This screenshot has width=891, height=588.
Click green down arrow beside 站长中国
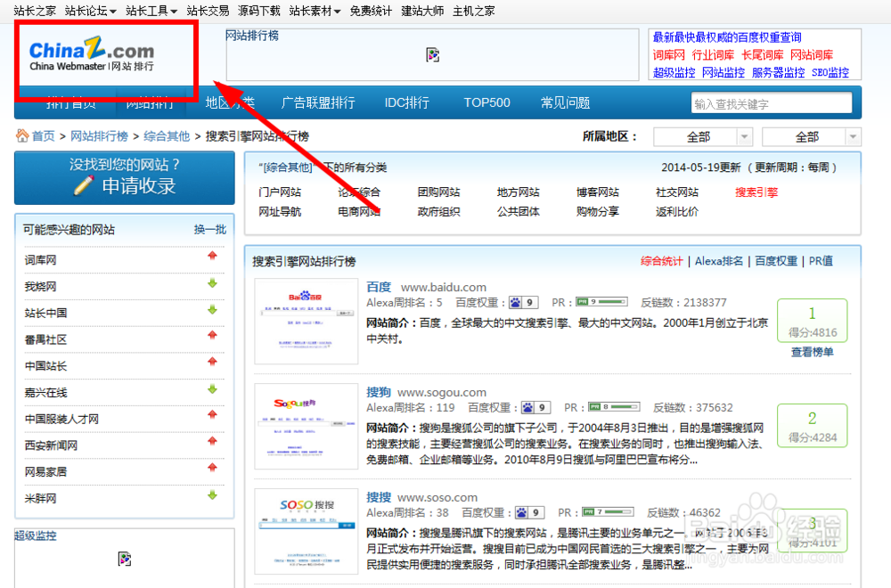213,310
